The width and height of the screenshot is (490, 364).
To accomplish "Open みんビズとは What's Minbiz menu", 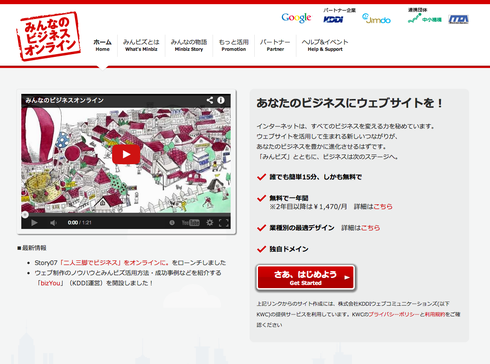I will [x=141, y=45].
